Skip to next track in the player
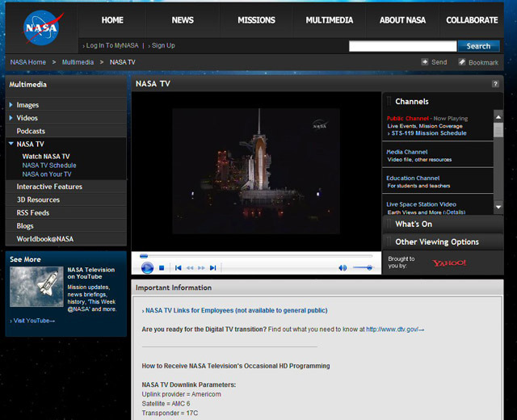517x420 pixels. tap(213, 267)
